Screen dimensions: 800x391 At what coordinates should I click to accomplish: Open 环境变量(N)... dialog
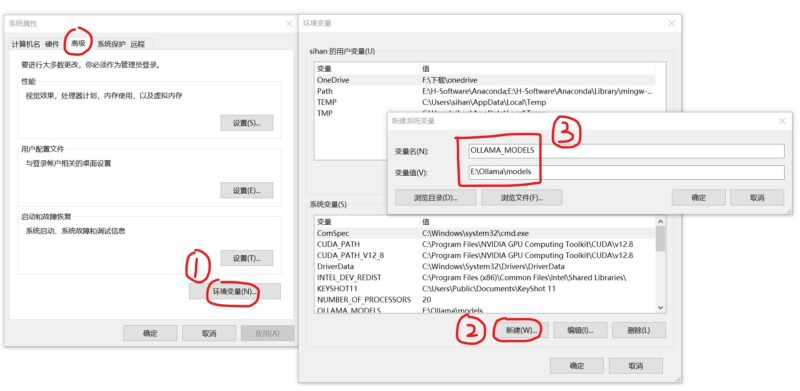tap(235, 291)
